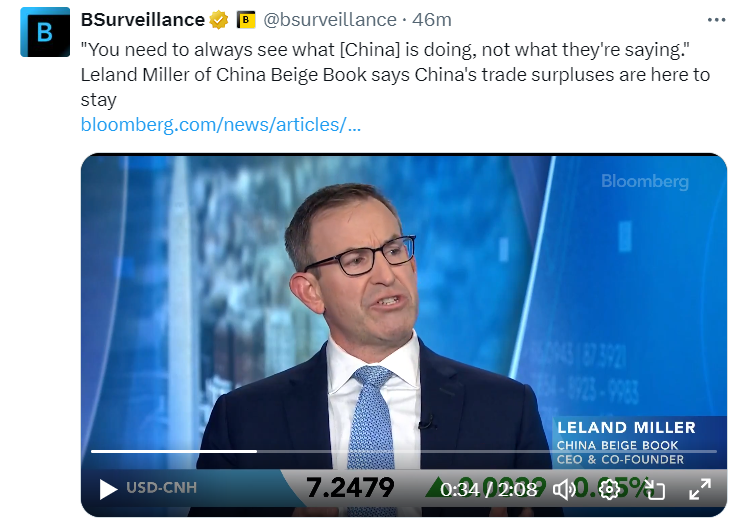Click the gold verified badge
The image size is (734, 527).
[x=219, y=20]
